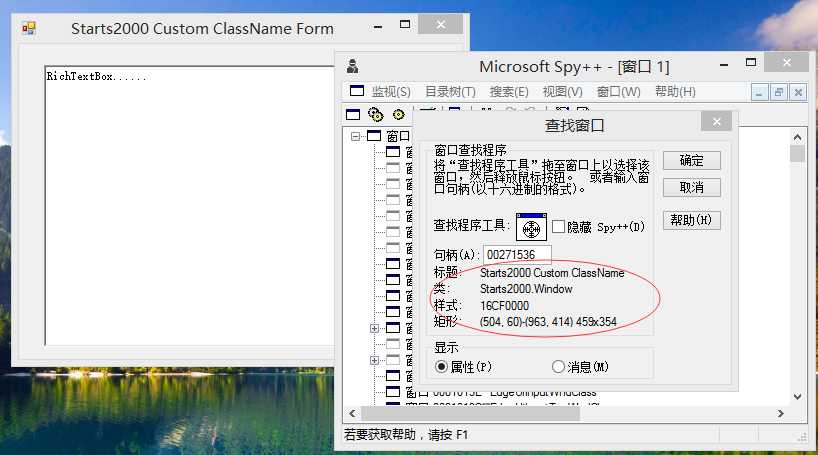
Task: Select the root 窗口 tree item label
Action: (398, 136)
